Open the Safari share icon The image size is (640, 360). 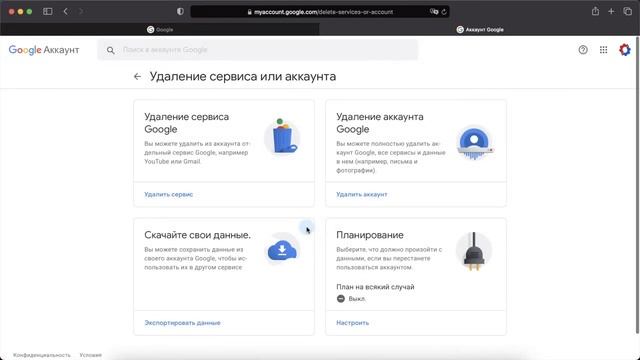point(595,11)
